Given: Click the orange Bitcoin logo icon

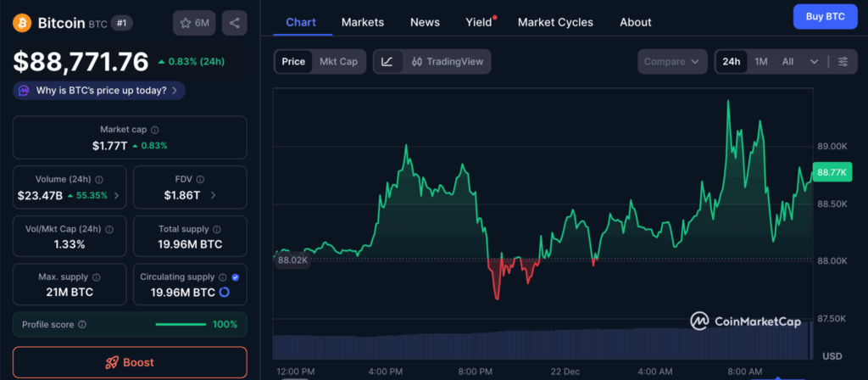Looking at the screenshot, I should pyautogui.click(x=22, y=23).
